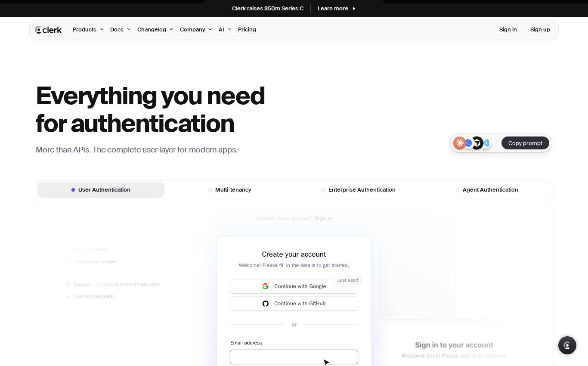Screen dimensions: 588x366
Task: Click the Everything you need for authentication headline
Action: point(150,109)
